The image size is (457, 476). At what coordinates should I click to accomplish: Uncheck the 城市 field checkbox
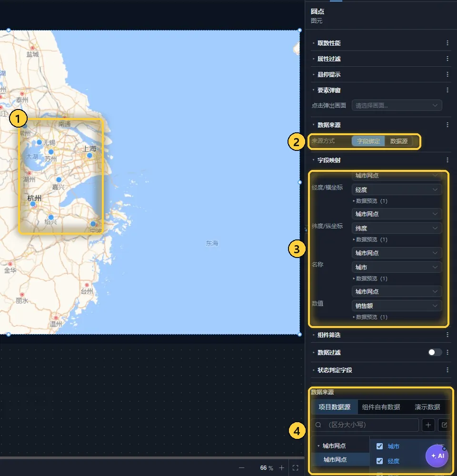(x=379, y=446)
